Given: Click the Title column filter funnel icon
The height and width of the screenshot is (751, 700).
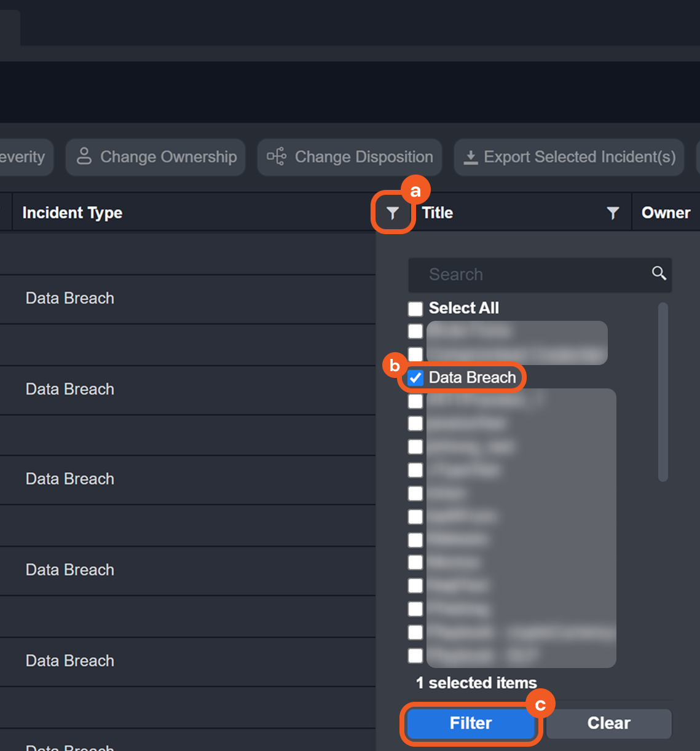Looking at the screenshot, I should (613, 213).
